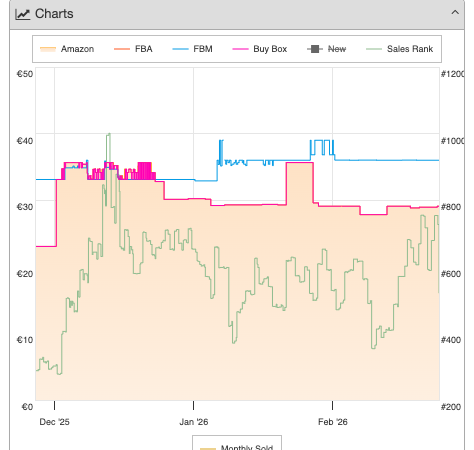Click the €40 price axis label
Image resolution: width=474 pixels, height=450 pixels.
(25, 141)
